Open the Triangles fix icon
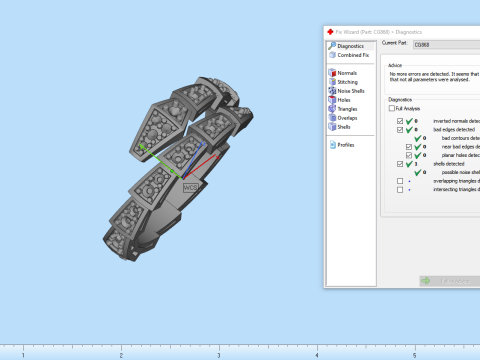 click(332, 109)
